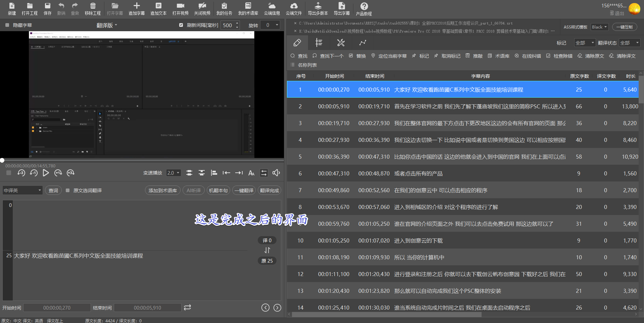Click the subtitle list horizontal scrollbar

(387, 315)
